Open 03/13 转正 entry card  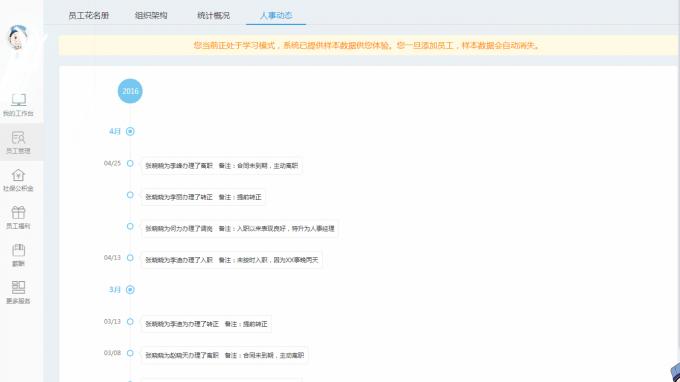[206, 324]
